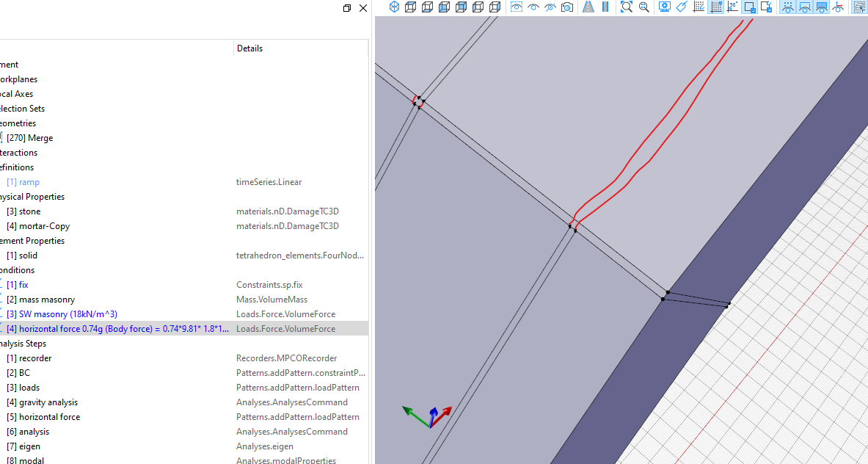
Task: Select the [1] ramp definition
Action: (x=23, y=181)
